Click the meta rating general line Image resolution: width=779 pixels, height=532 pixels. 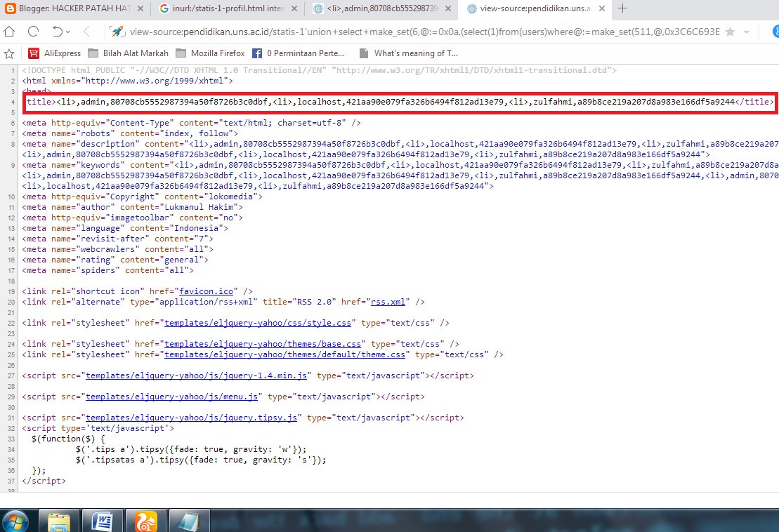[114, 260]
